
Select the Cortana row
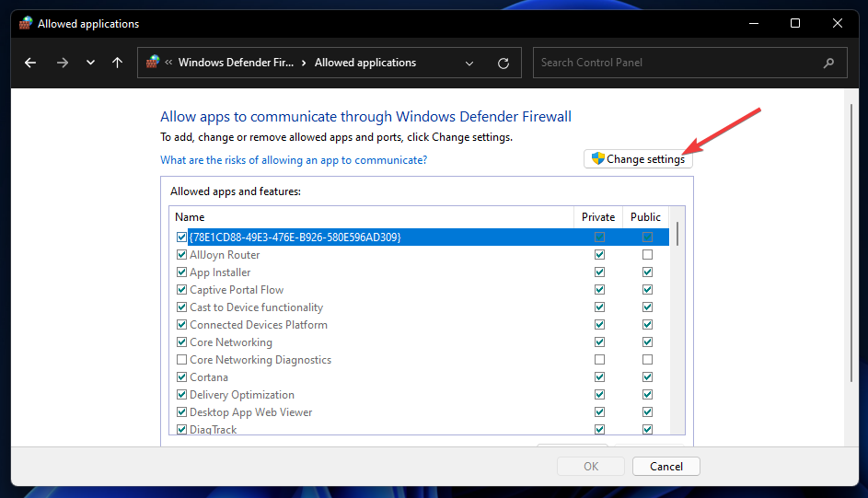[x=419, y=376]
